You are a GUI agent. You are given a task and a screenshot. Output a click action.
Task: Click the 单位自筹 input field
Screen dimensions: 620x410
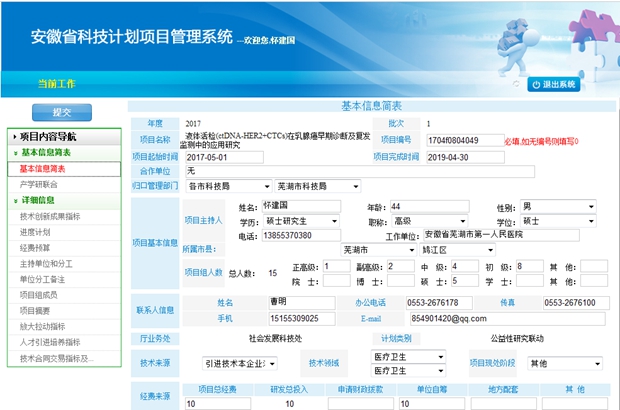pyautogui.click(x=432, y=404)
